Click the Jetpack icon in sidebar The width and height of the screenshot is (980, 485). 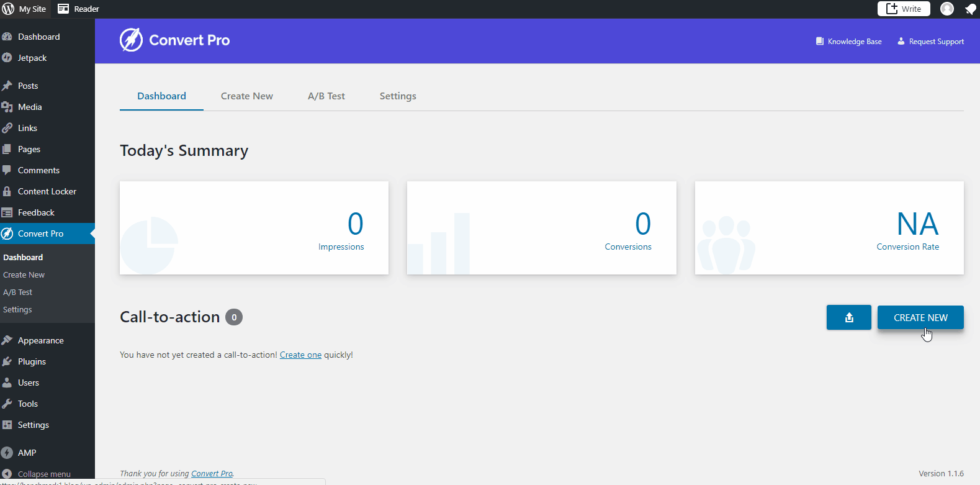(x=7, y=58)
